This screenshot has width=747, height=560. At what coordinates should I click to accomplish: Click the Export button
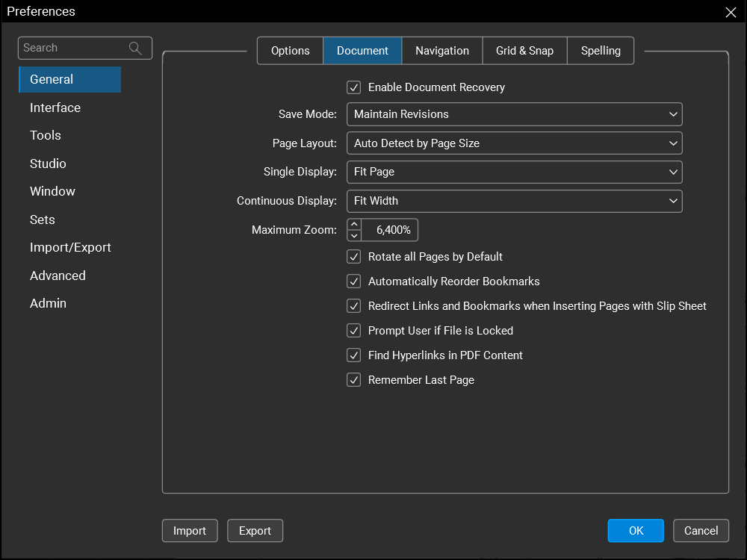coord(255,531)
